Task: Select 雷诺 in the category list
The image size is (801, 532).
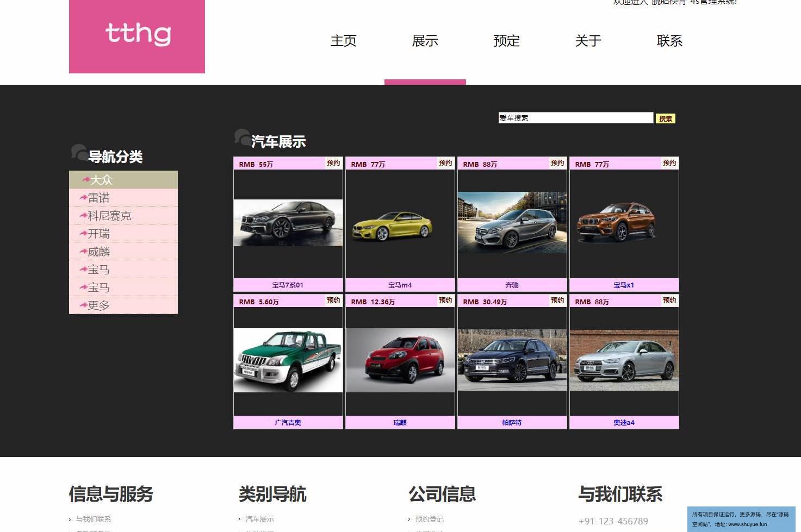Action: [x=123, y=198]
